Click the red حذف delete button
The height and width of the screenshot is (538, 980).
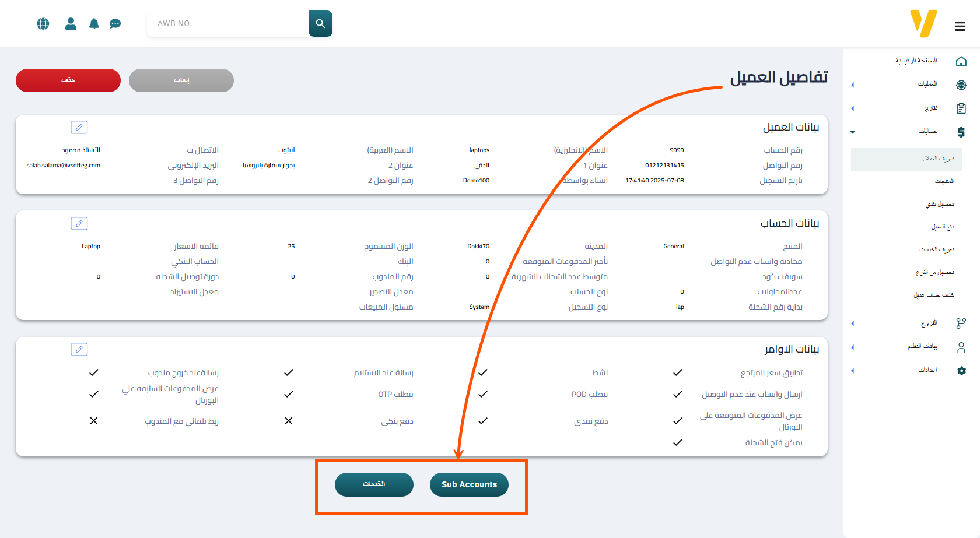[68, 80]
